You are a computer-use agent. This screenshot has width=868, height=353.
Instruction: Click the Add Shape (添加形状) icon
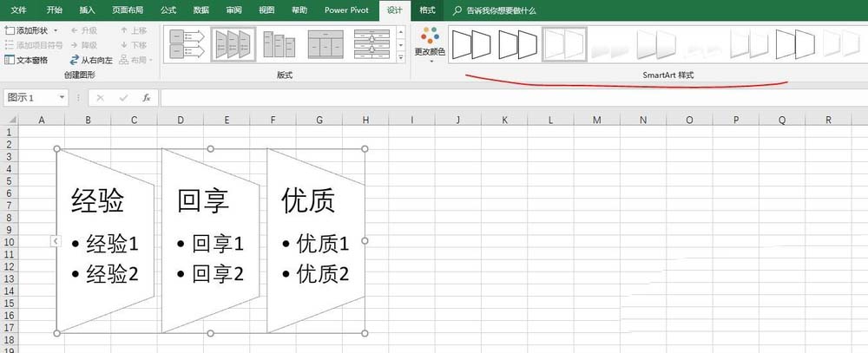(10, 30)
